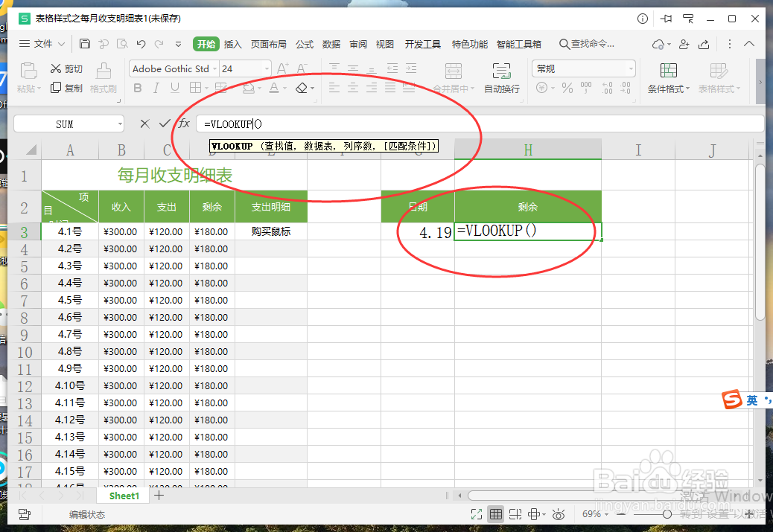Select the format painter tool
The image size is (773, 532).
(103, 78)
